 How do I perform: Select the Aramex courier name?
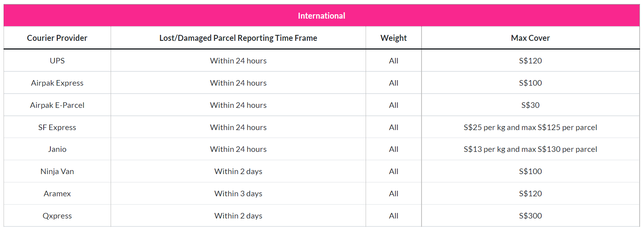coord(57,194)
